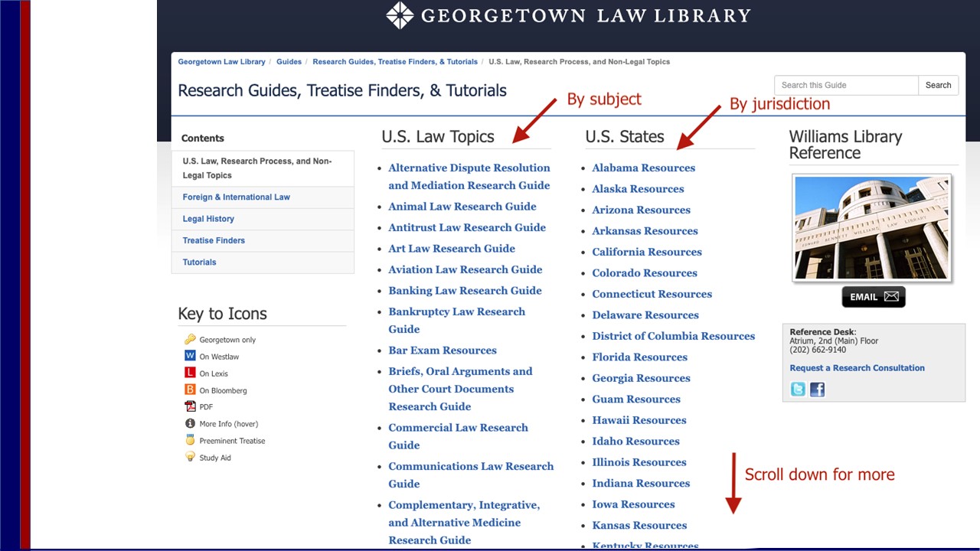Open the Legal History tab
Screen dimensions: 980x551
point(263,219)
